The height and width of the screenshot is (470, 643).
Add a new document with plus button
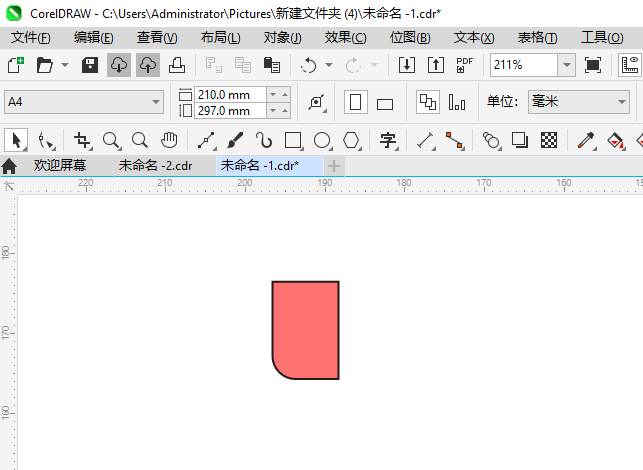pos(334,166)
